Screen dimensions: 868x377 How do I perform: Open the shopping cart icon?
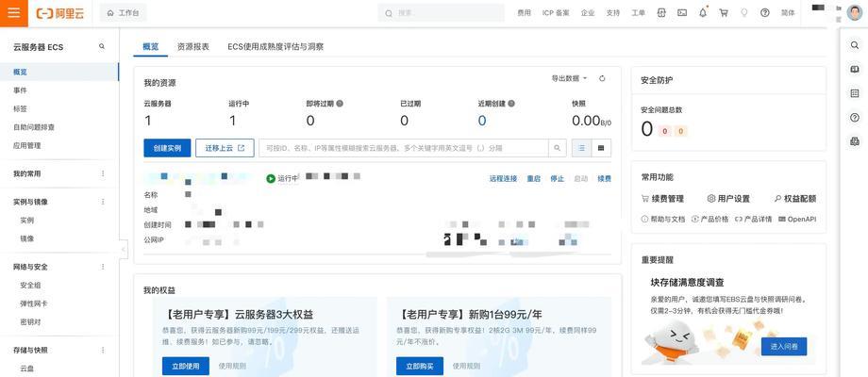tap(724, 12)
